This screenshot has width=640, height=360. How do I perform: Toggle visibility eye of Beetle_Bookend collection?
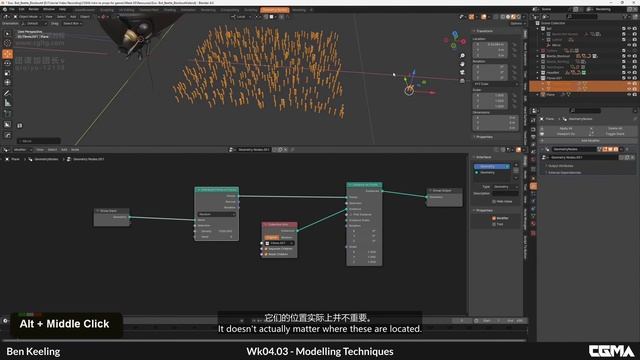click(x=629, y=56)
